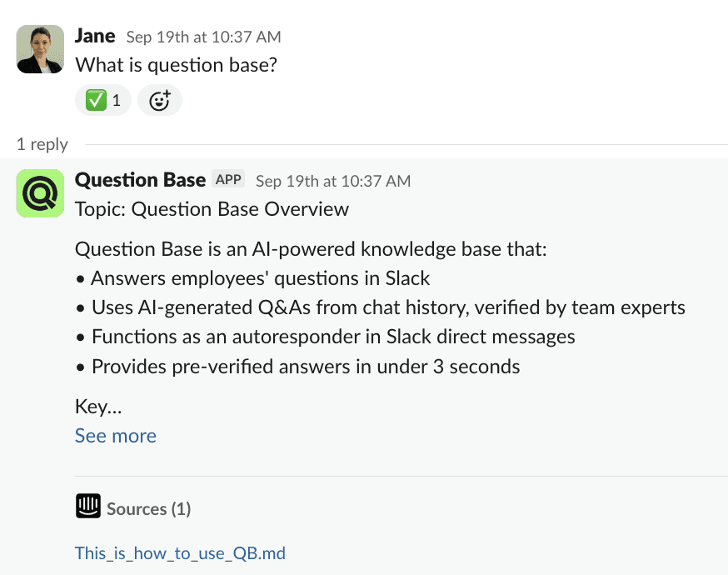Open Jane's profile from her name
This screenshot has height=575, width=728.
pos(95,36)
